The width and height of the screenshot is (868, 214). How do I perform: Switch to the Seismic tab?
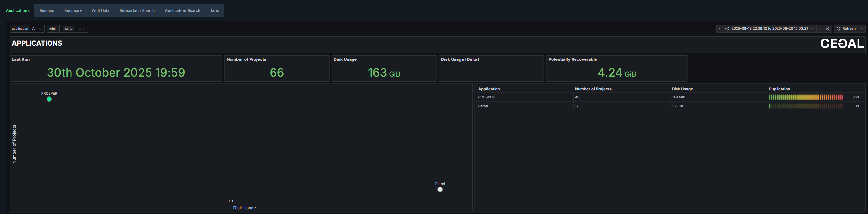click(x=47, y=11)
